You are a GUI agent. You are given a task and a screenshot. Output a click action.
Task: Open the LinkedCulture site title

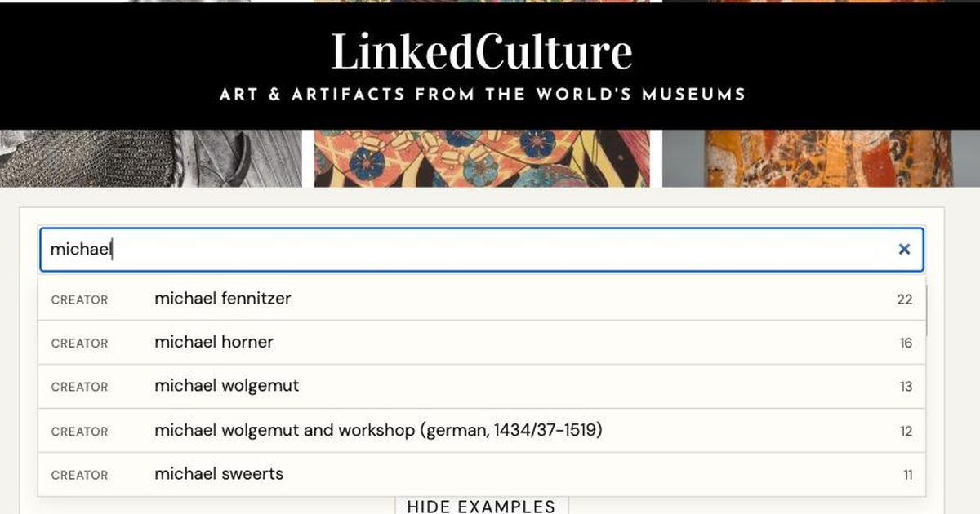(482, 51)
